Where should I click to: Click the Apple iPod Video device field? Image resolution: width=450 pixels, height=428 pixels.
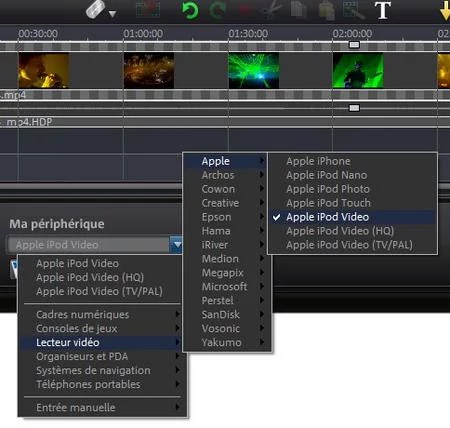(89, 245)
